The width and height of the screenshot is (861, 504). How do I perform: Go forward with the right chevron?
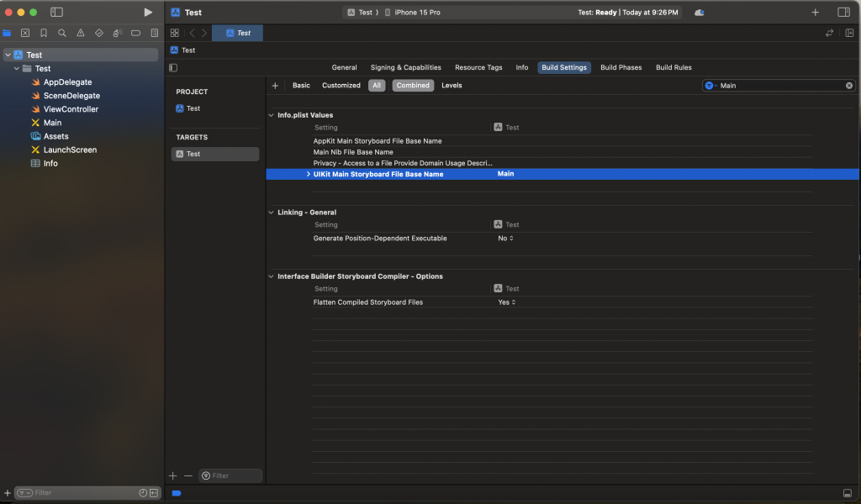204,33
